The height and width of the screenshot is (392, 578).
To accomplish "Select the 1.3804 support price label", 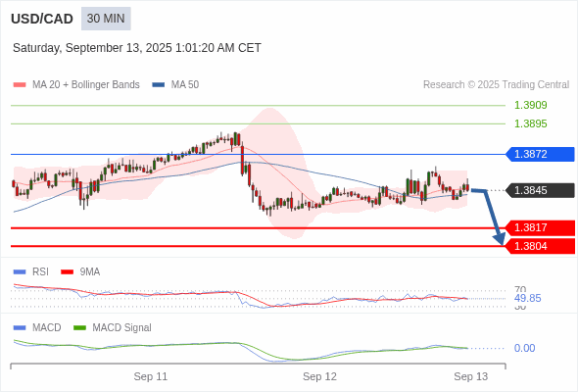I will [x=540, y=246].
